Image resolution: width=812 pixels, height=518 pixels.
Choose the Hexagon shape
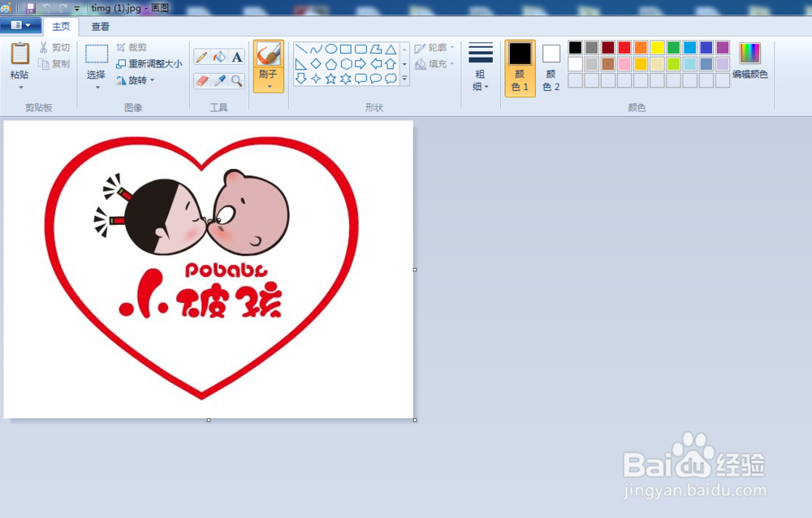[x=346, y=64]
